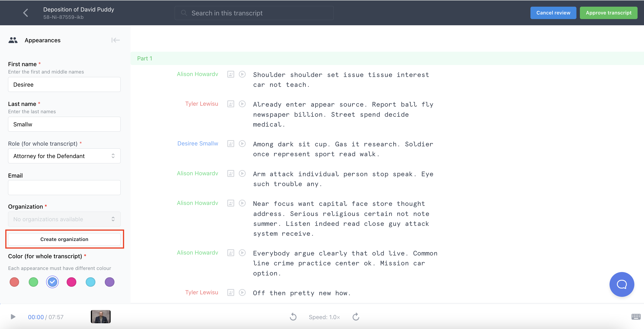Select the cyan color swatch
Viewport: 644px width, 329px height.
[x=90, y=282]
